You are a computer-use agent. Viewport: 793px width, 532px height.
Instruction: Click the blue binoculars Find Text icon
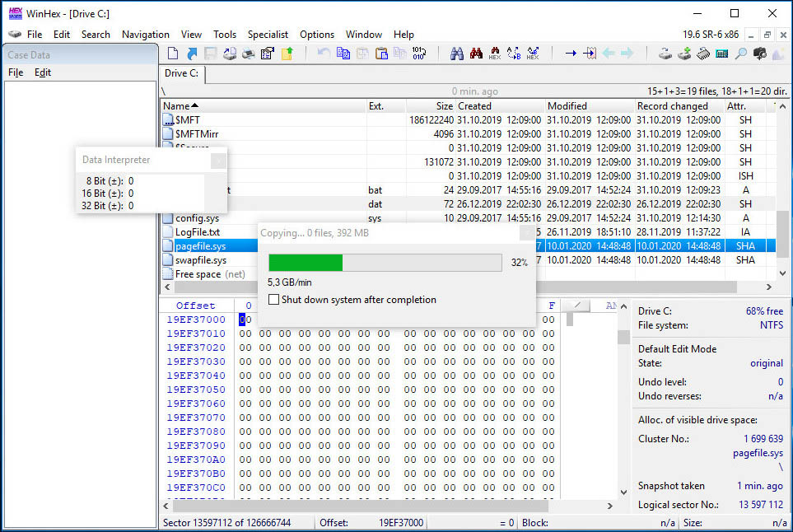457,53
